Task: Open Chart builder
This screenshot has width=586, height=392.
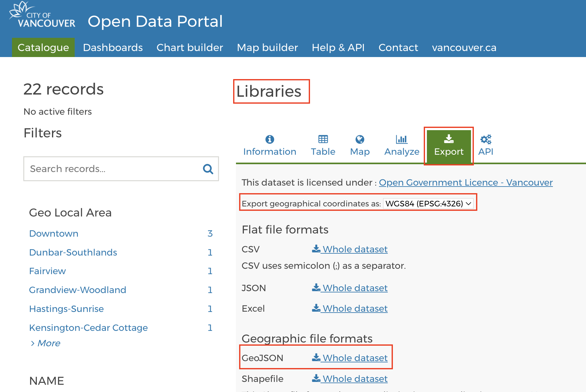Action: coord(190,47)
